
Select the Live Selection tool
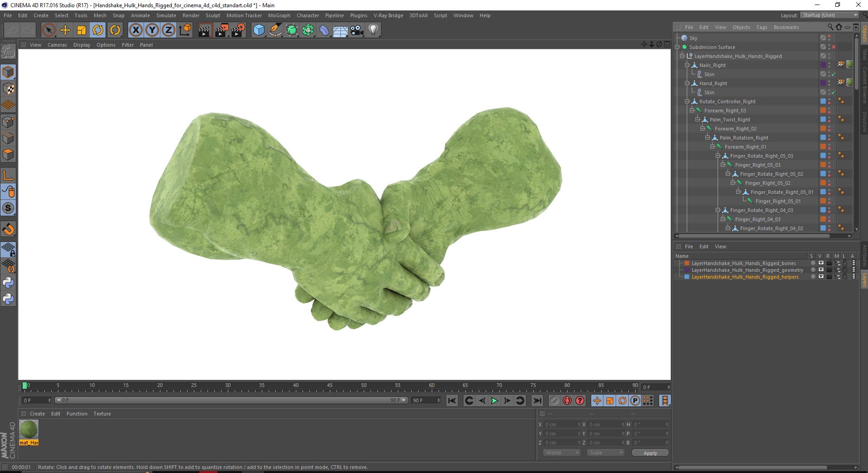48,30
